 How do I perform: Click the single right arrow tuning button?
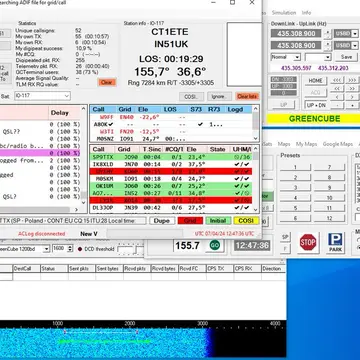(352, 97)
